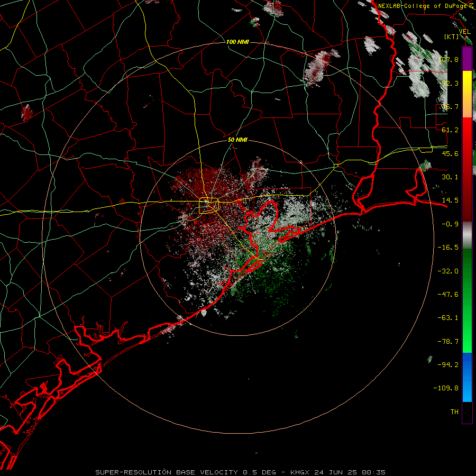Click the -0.9 velocity scale value
Image resolution: width=476 pixels, height=476 pixels.
(450, 224)
